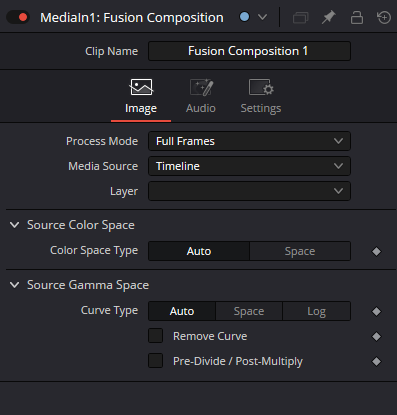
Task: Click the Pre-Divide / Post-Multiply keyframe diamond
Action: click(x=376, y=362)
